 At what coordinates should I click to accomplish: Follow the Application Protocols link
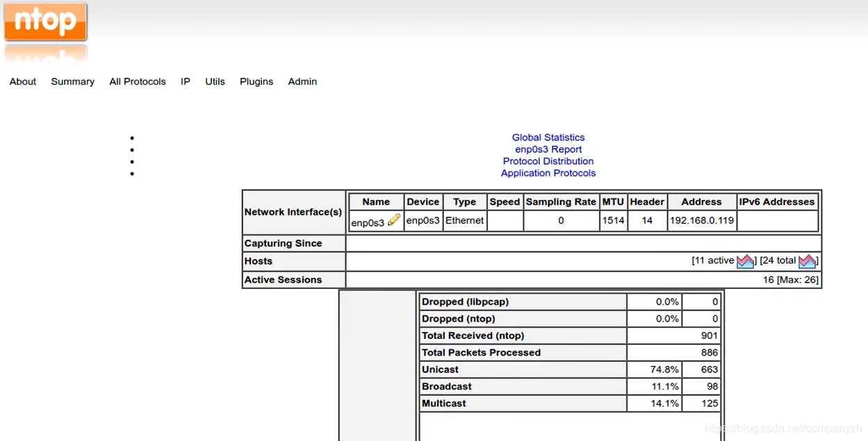(548, 173)
